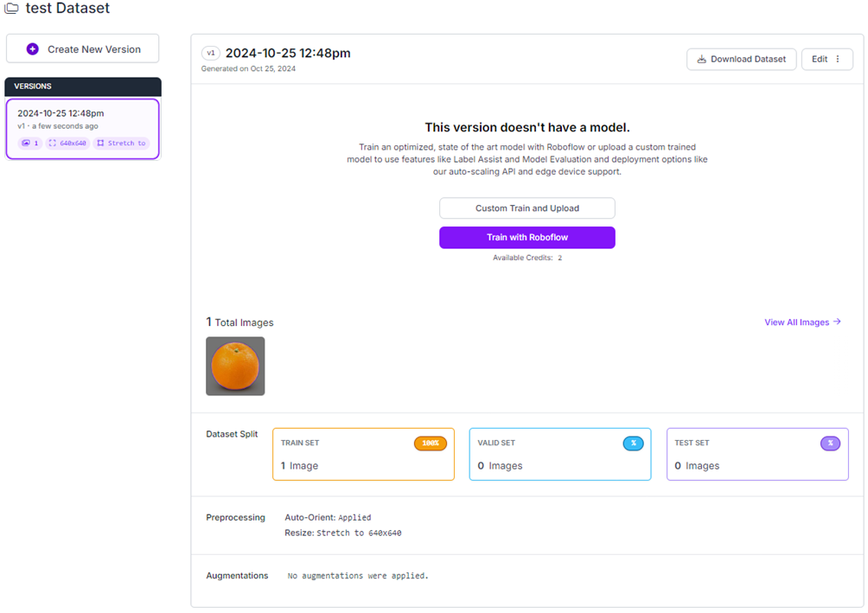
Task: Click the Train Set card
Action: pos(363,454)
